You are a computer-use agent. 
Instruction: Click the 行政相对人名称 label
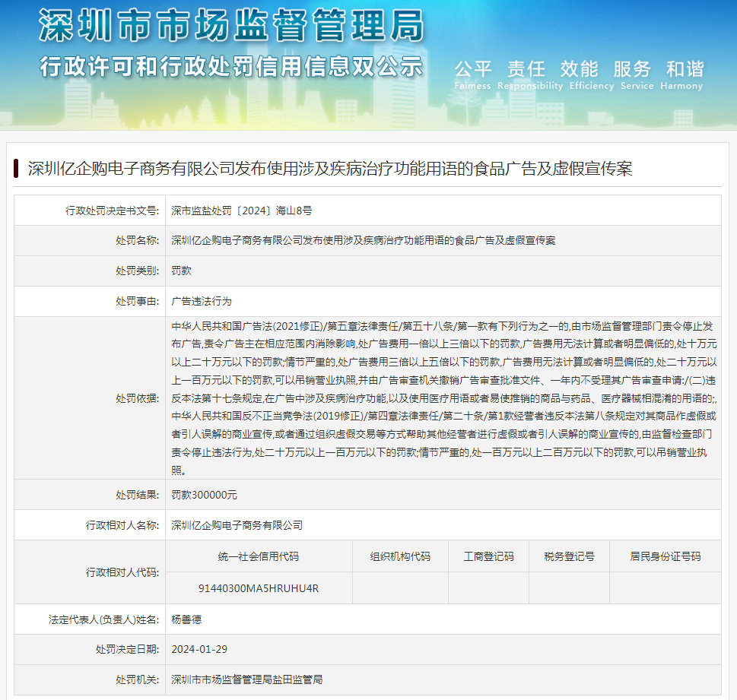click(x=122, y=525)
